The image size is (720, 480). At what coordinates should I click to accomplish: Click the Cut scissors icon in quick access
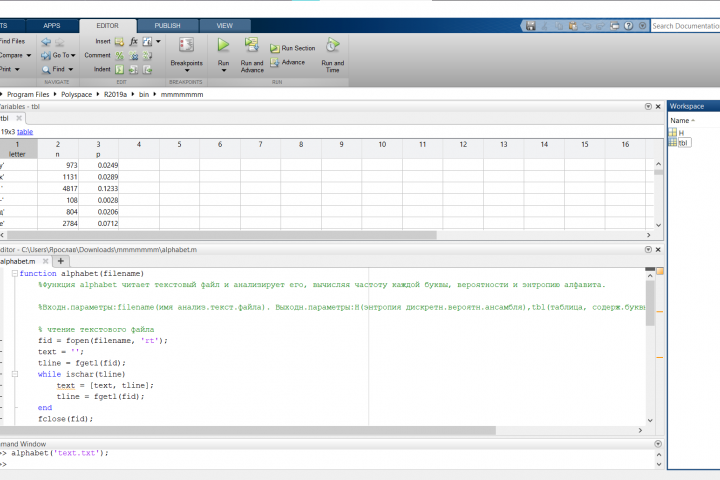(545, 26)
